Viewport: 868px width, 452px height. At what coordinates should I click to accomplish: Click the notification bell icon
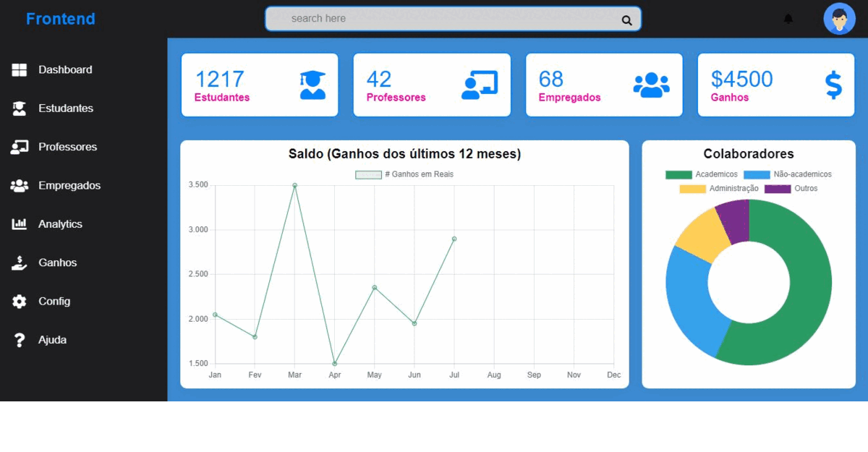[788, 19]
